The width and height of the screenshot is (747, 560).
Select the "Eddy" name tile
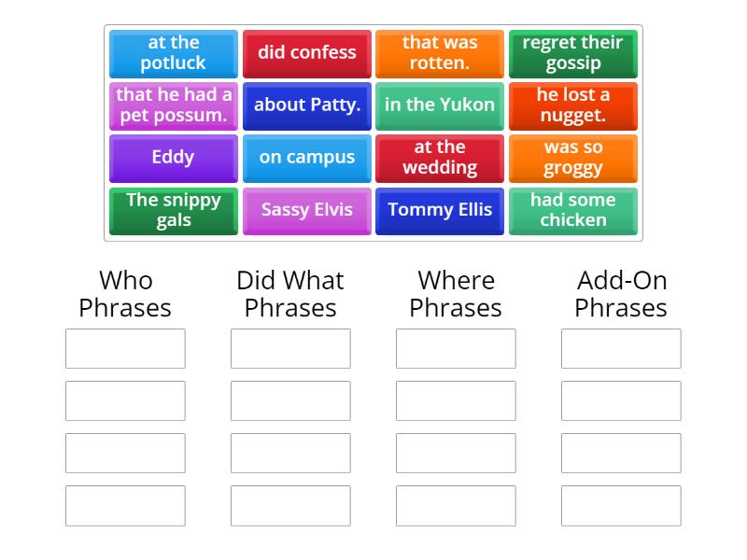click(173, 158)
